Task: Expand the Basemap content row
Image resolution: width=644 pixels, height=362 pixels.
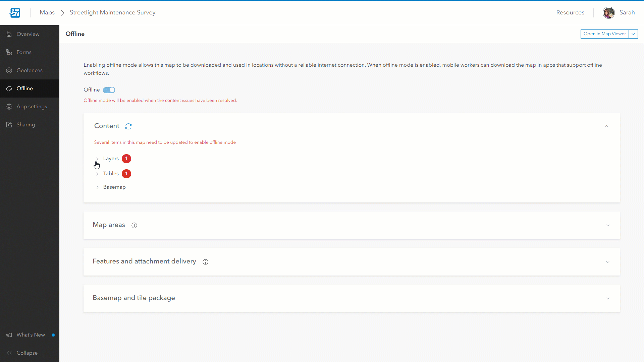Action: tap(97, 187)
